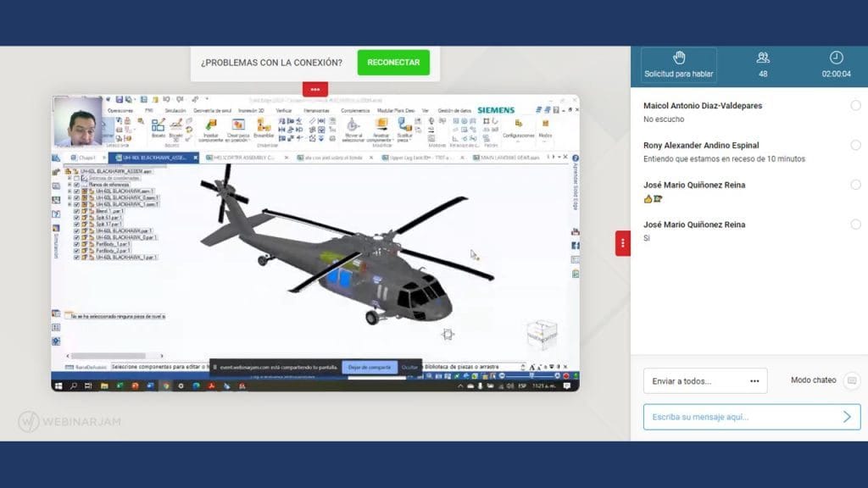Screen dimensions: 868x488
Task: Switch to HELICOPTER ASSEMBLY document tab
Action: click(x=243, y=158)
